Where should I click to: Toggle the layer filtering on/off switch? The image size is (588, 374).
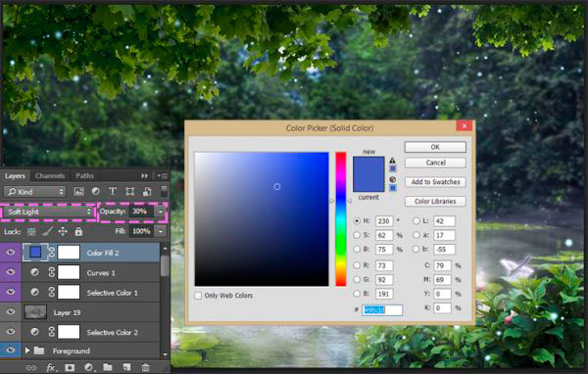164,191
